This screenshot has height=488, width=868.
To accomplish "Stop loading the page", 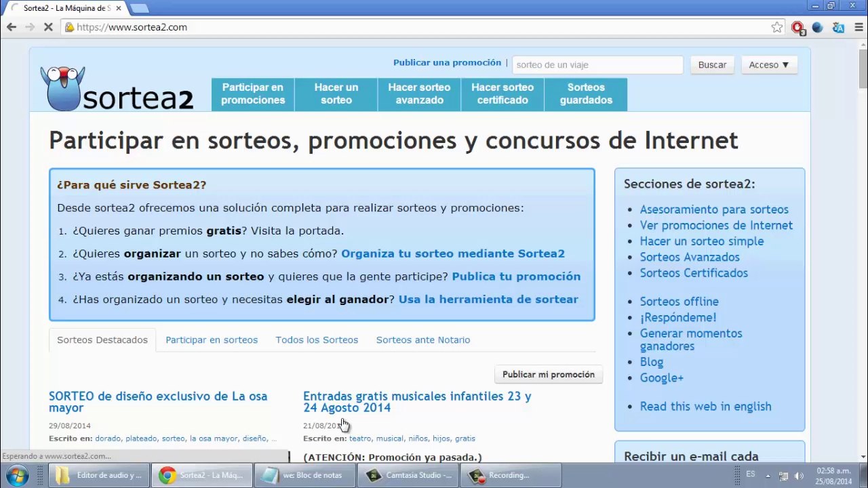I will coord(50,27).
